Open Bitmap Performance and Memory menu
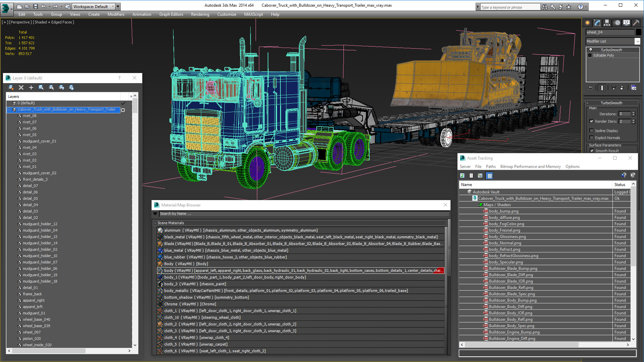The image size is (644, 362). [x=530, y=167]
